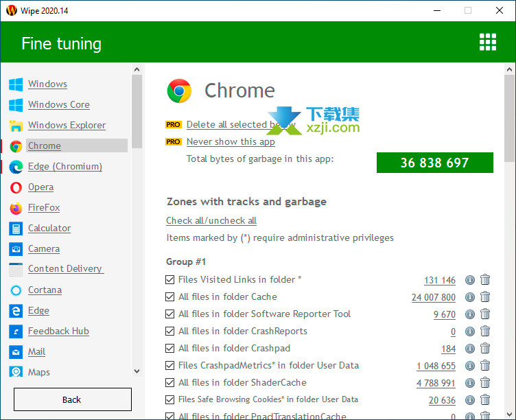This screenshot has width=516, height=420.
Task: Show info for folder Cache row
Action: coord(470,297)
